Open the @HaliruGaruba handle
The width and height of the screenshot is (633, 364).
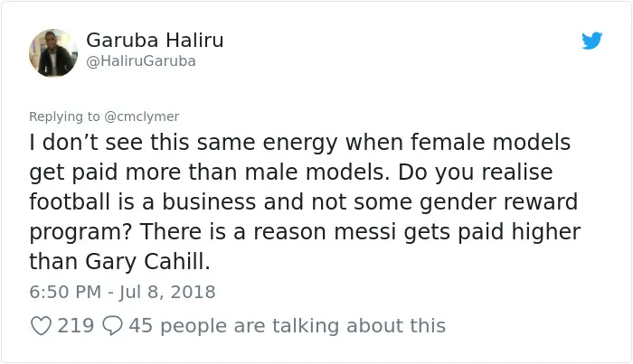point(141,61)
